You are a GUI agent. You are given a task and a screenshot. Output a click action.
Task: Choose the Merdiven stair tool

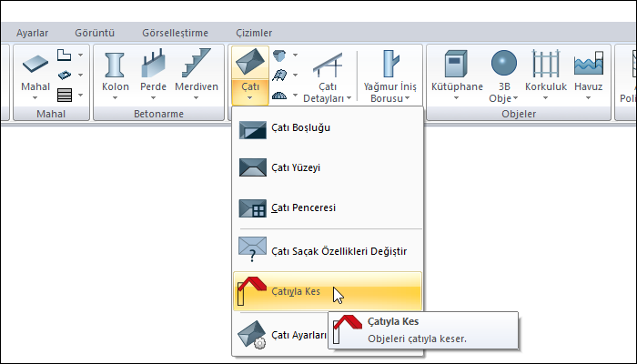(x=197, y=67)
